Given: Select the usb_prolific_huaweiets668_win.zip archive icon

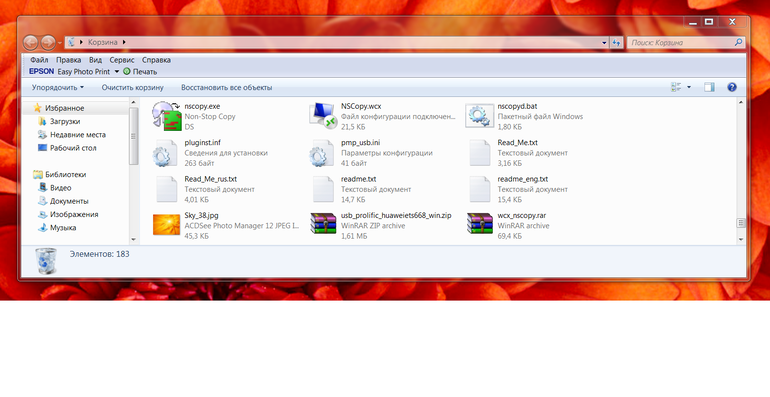Looking at the screenshot, I should click(x=323, y=224).
